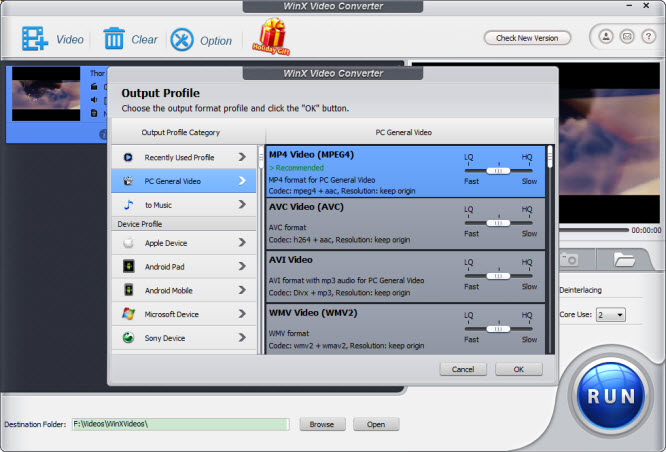
Task: Click the user account download icon
Action: [606, 37]
